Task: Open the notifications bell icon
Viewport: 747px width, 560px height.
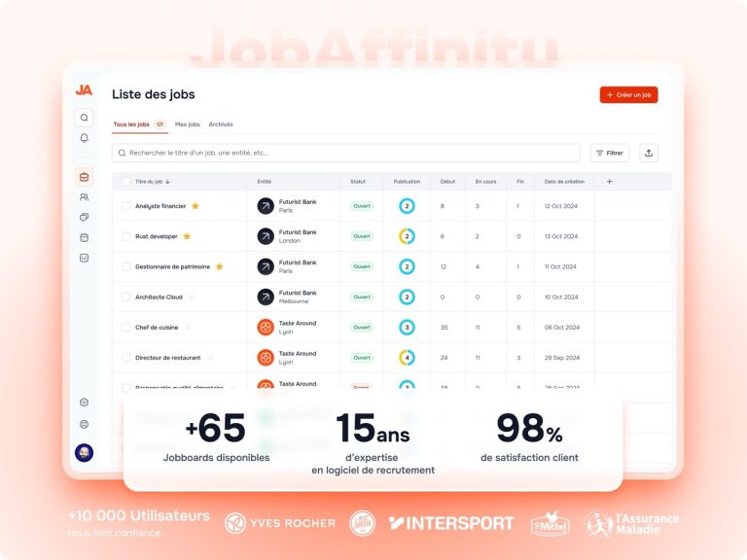Action: coord(84,138)
